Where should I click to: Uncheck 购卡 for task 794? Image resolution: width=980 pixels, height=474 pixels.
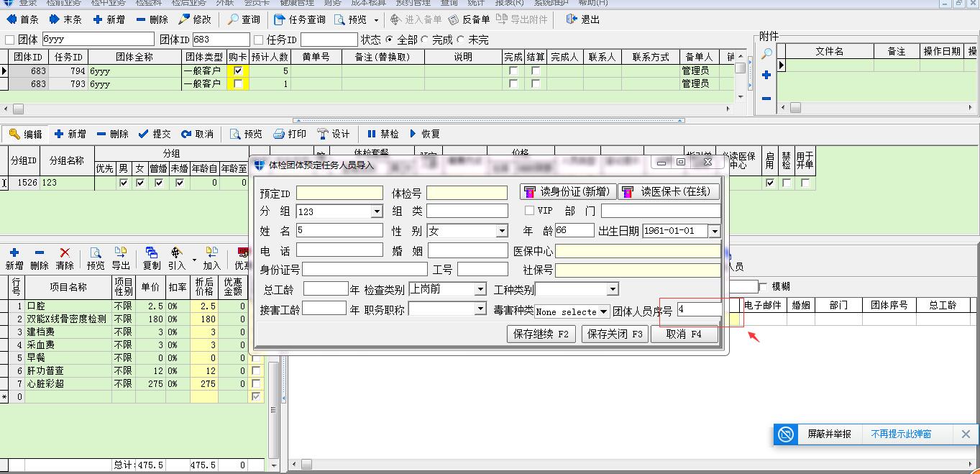click(238, 71)
